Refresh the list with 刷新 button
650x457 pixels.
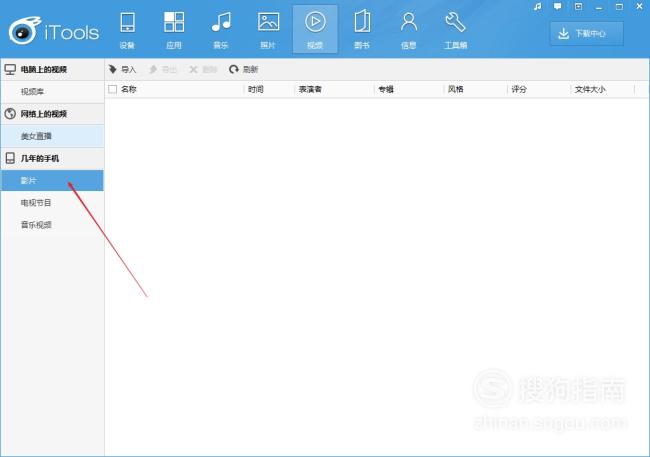(x=244, y=69)
